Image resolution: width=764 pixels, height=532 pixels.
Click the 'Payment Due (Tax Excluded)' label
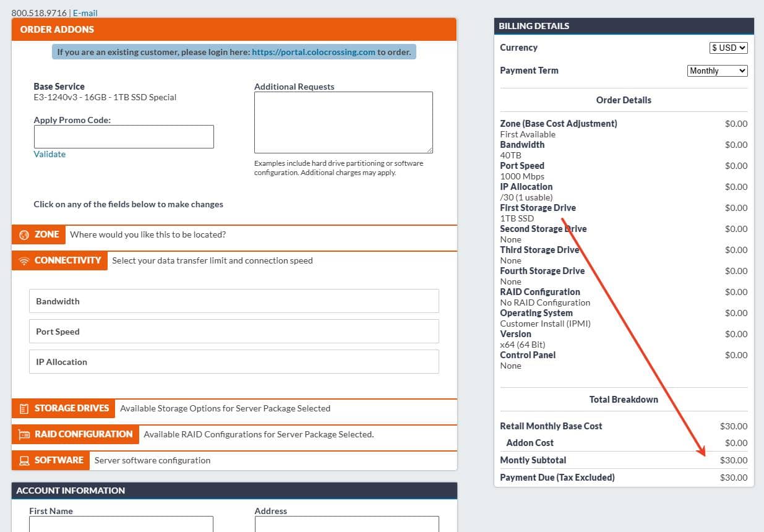(557, 478)
